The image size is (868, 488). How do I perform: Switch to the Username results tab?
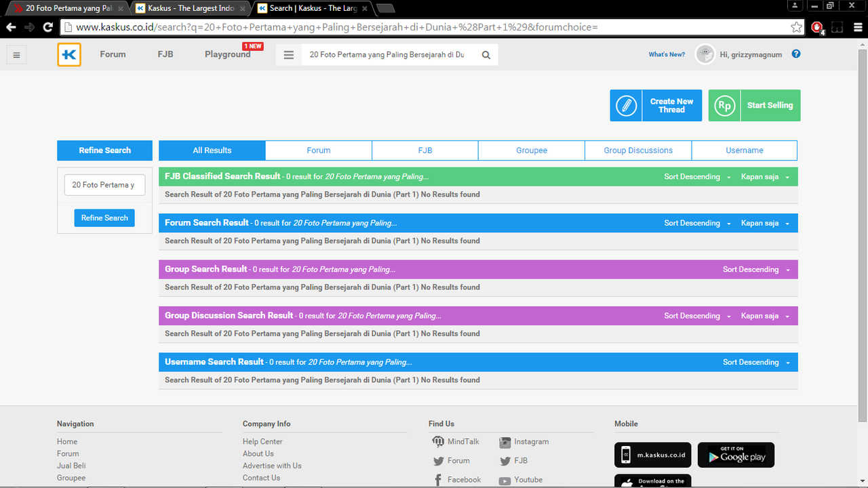point(745,150)
